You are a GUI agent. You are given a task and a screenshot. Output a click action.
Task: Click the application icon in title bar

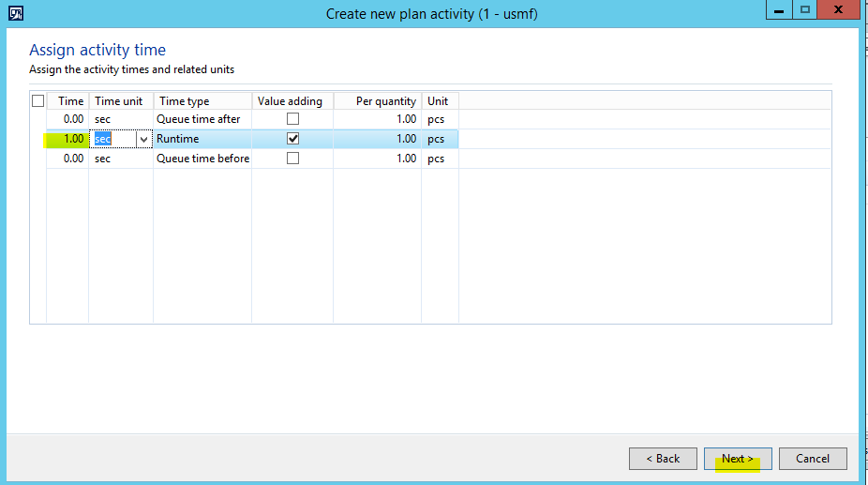15,12
